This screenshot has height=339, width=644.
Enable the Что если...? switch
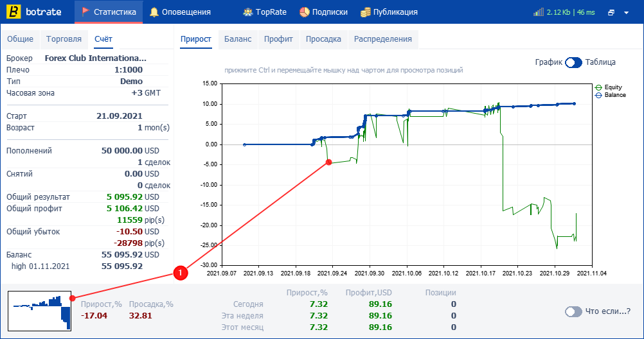[573, 311]
